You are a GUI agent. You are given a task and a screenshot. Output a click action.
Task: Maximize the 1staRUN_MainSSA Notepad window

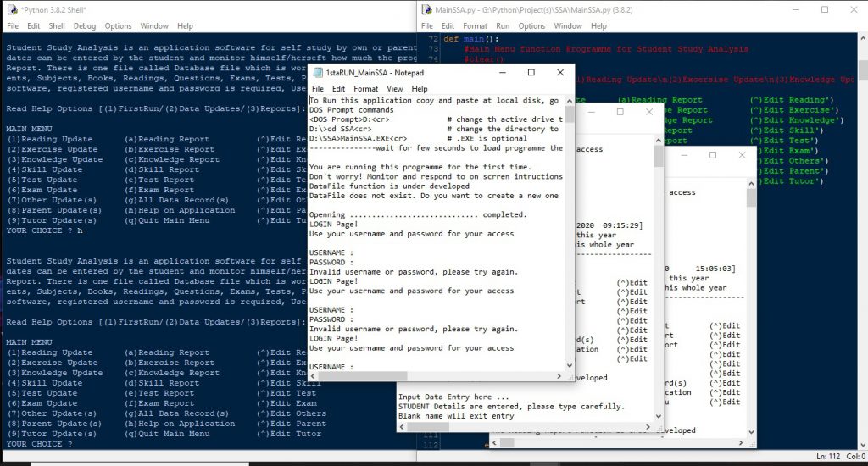pyautogui.click(x=531, y=73)
